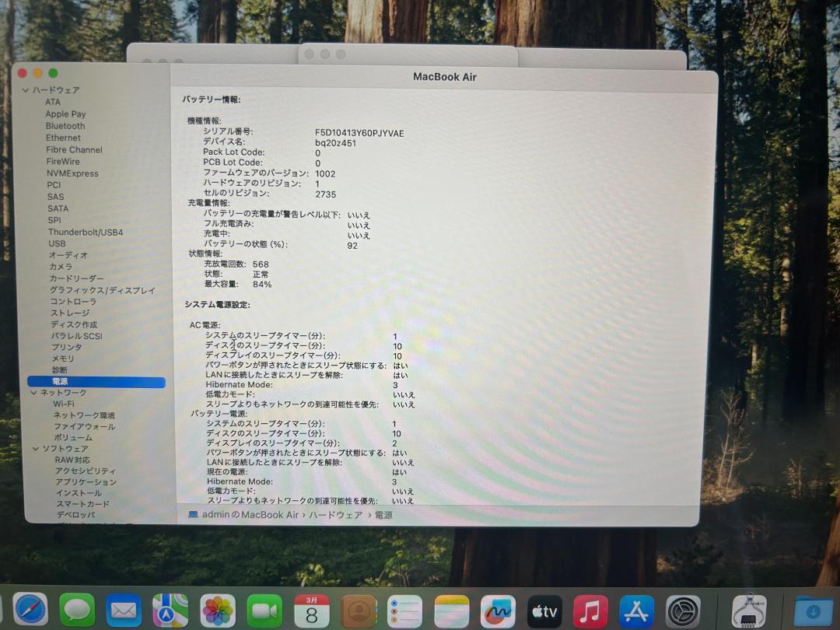Select Bluetooth in the hardware list
The width and height of the screenshot is (840, 630).
tap(65, 126)
